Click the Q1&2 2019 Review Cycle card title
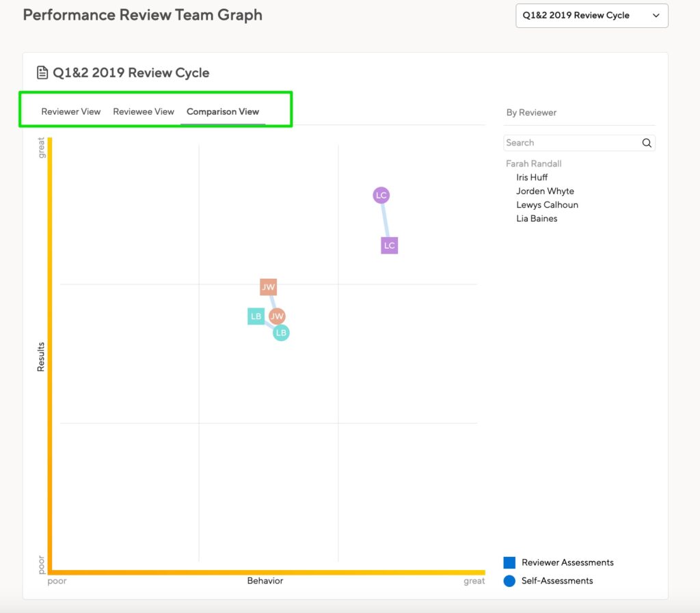700x613 pixels. [x=131, y=72]
